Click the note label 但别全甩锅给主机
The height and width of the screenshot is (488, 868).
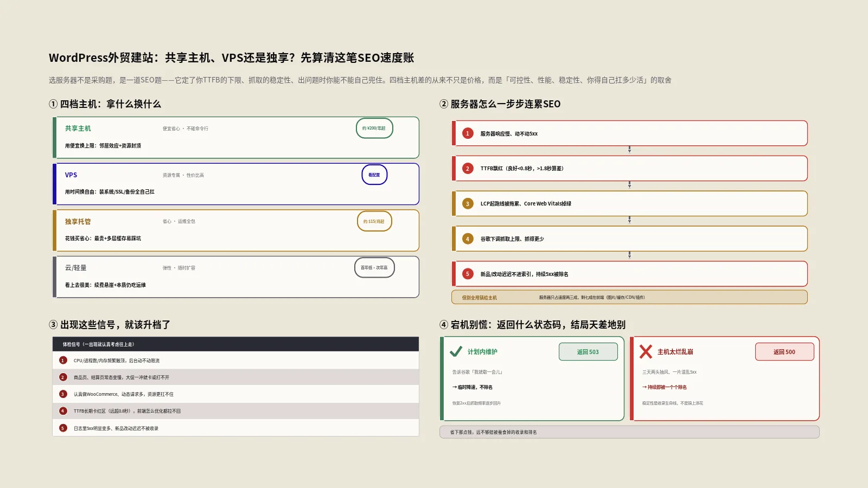pyautogui.click(x=480, y=298)
